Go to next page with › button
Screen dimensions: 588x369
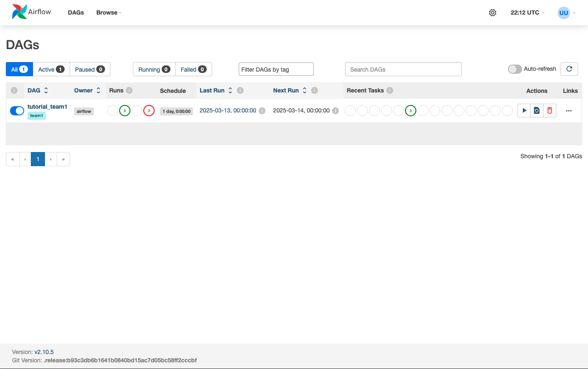tap(51, 159)
